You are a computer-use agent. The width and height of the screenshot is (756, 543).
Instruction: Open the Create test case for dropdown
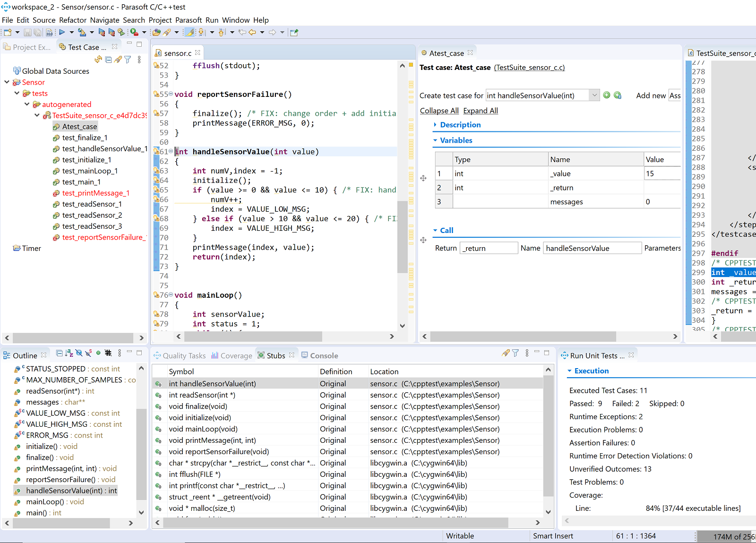(594, 95)
